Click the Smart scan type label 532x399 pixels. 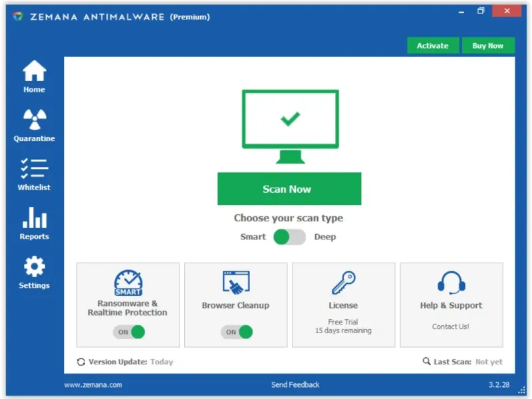tap(253, 237)
